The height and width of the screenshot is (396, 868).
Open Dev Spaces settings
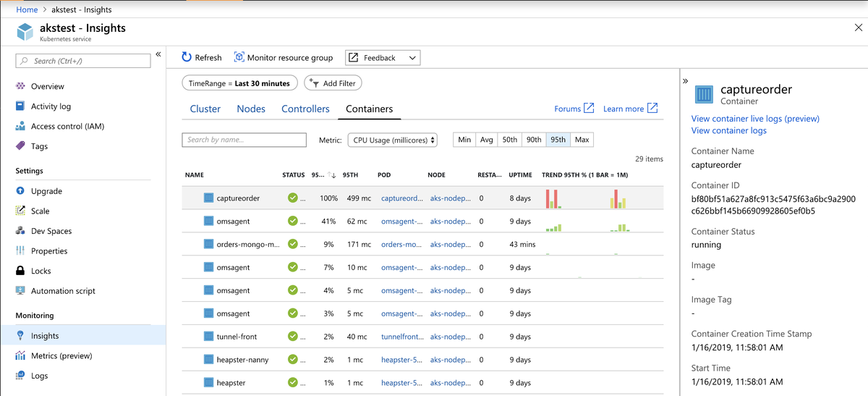click(x=52, y=231)
